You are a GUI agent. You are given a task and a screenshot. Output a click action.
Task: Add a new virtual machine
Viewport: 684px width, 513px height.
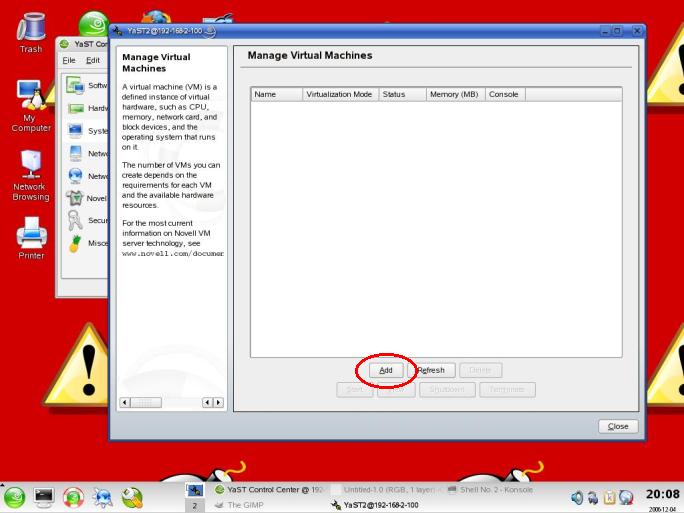tap(386, 370)
